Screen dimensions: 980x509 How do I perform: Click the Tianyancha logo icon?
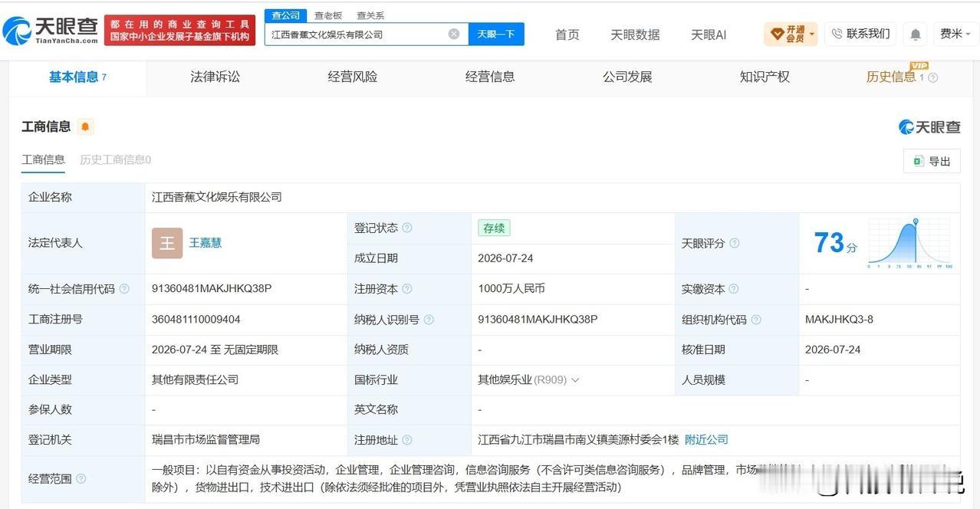click(16, 31)
